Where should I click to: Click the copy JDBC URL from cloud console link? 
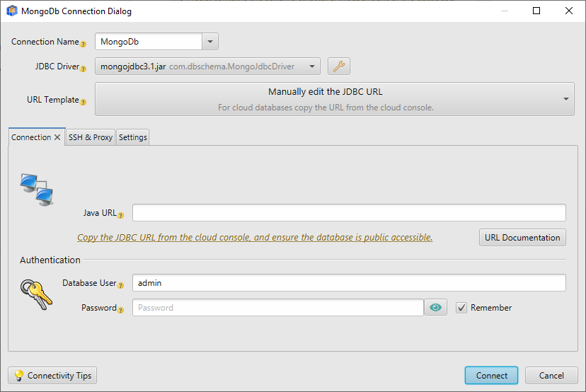[x=255, y=237]
